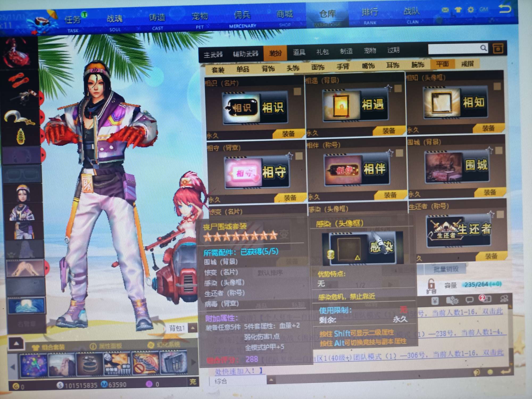Tick the checkbox on 相识 (名片) item
The width and height of the screenshot is (532, 399).
coord(297,92)
